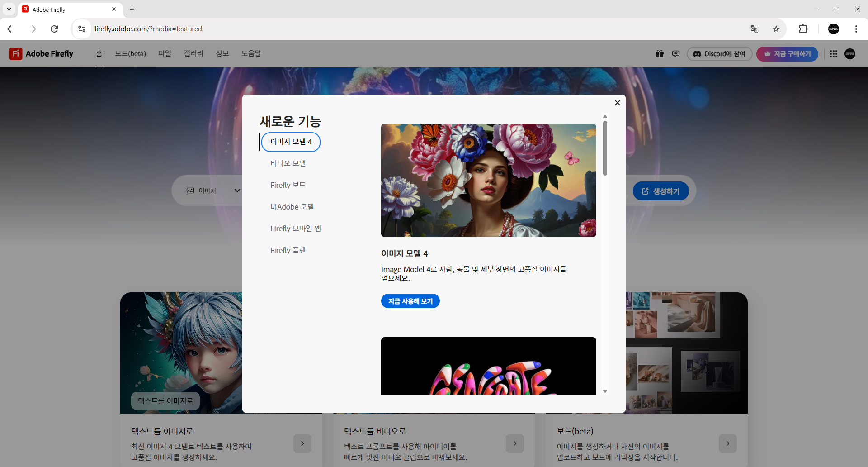Viewport: 868px width, 467px height.
Task: Click the feedback chat bubble icon
Action: coord(676,54)
